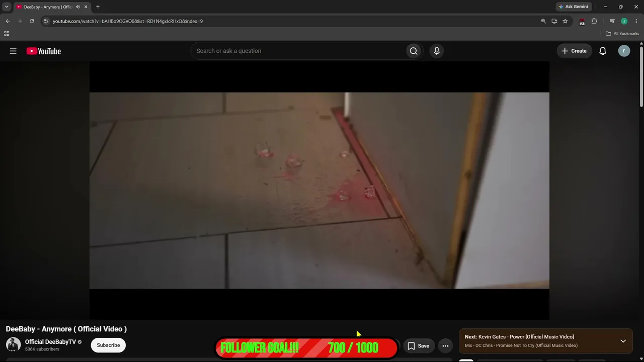Close the DeeBaby - Anymore tab
The width and height of the screenshot is (644, 362).
(x=86, y=7)
